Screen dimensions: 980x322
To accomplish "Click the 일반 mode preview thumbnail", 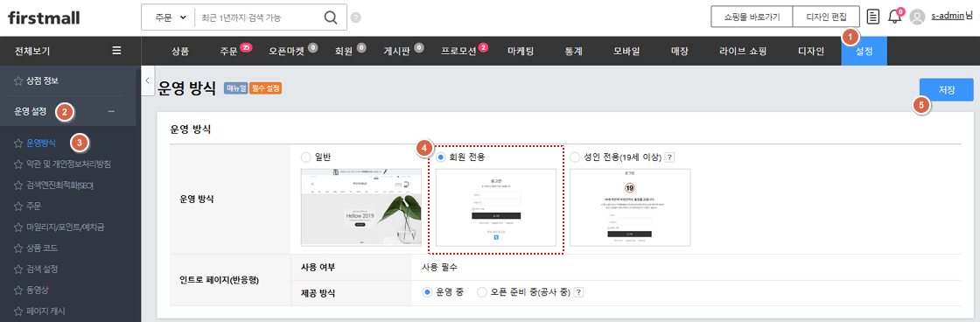I will click(361, 207).
